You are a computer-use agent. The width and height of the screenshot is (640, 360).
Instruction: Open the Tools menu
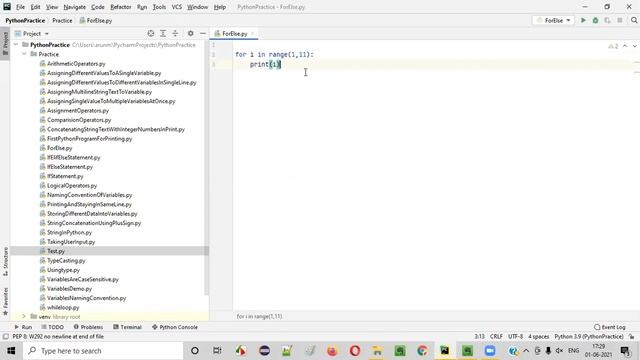click(159, 7)
